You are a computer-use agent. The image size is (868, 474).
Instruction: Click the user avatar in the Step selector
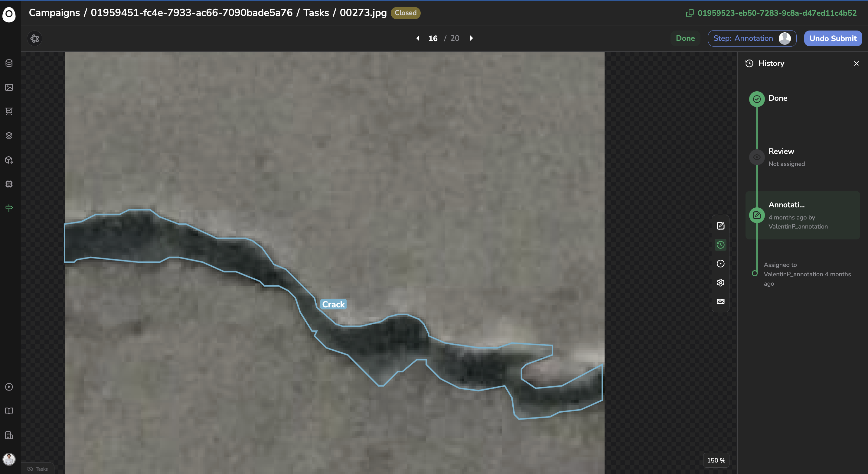click(x=785, y=38)
